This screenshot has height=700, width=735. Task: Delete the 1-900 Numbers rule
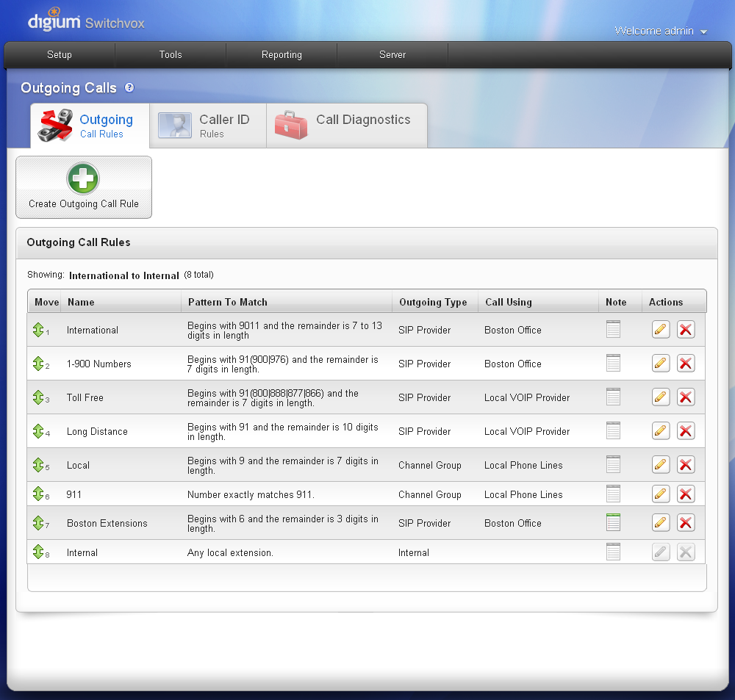point(686,364)
